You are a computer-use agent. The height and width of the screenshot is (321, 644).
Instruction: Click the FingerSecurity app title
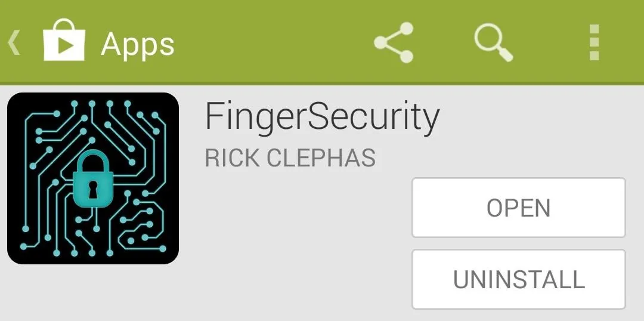(322, 118)
